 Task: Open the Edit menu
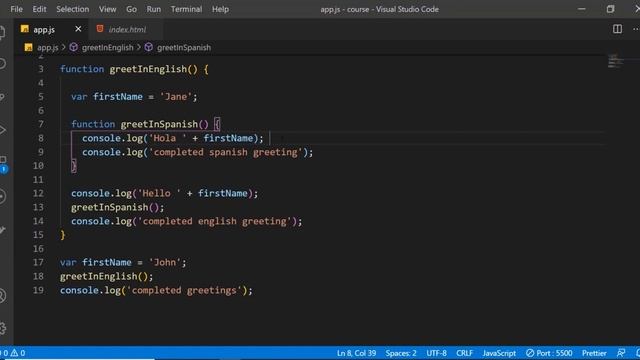tap(39, 9)
